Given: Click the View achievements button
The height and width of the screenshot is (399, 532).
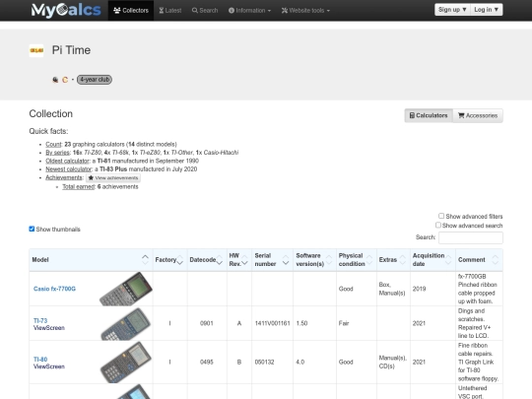Looking at the screenshot, I should pos(113,177).
